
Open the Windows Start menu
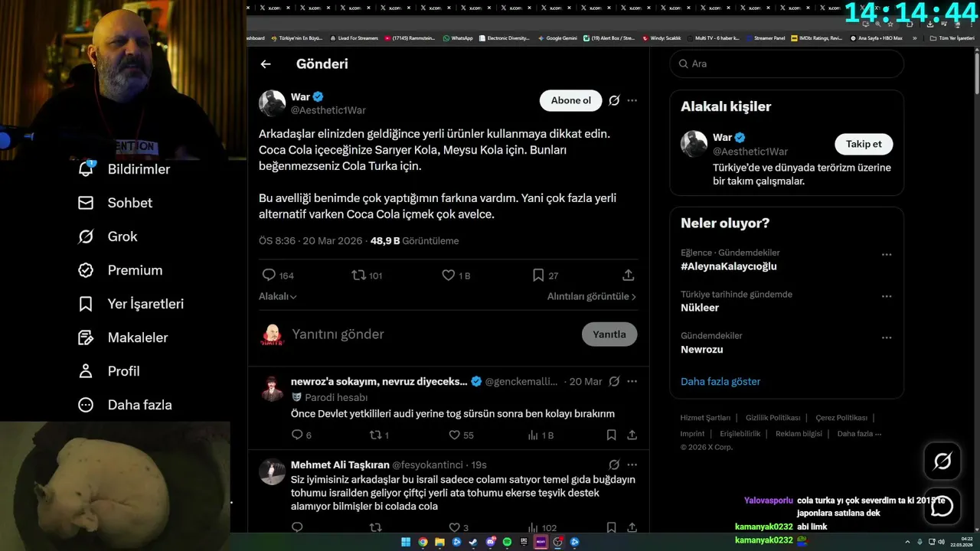point(406,542)
